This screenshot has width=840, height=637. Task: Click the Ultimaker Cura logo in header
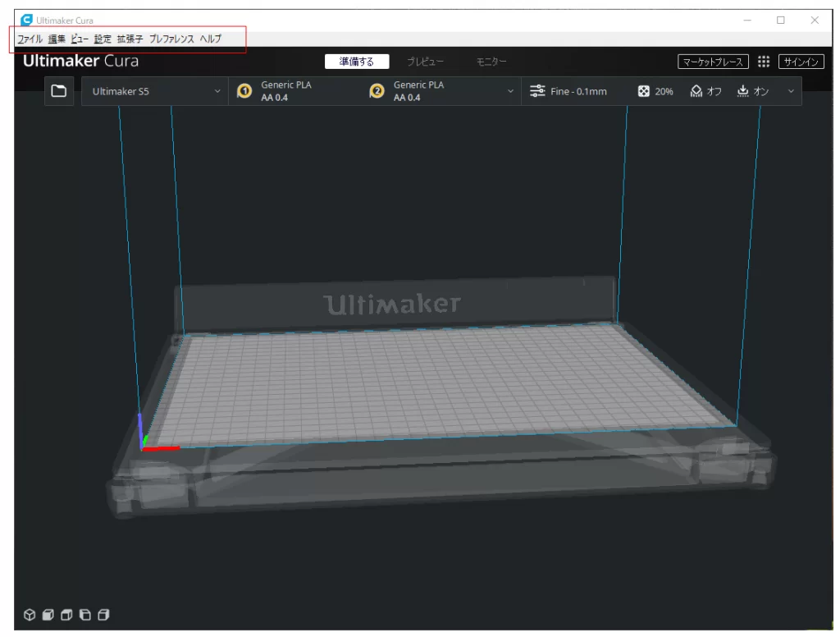tap(80, 61)
